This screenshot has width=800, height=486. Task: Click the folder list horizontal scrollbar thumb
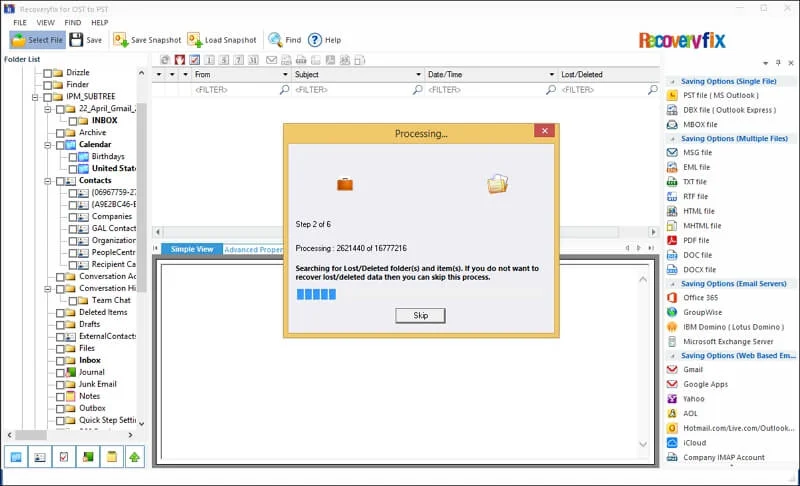point(31,435)
